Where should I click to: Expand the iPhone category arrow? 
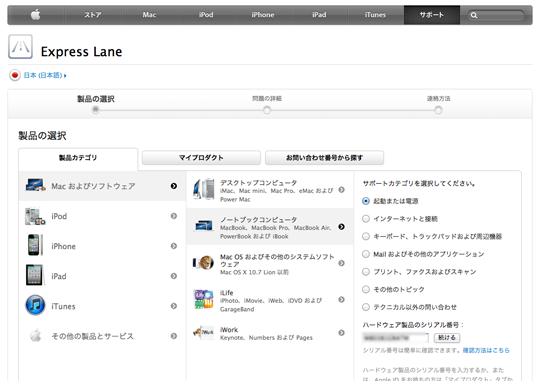174,246
